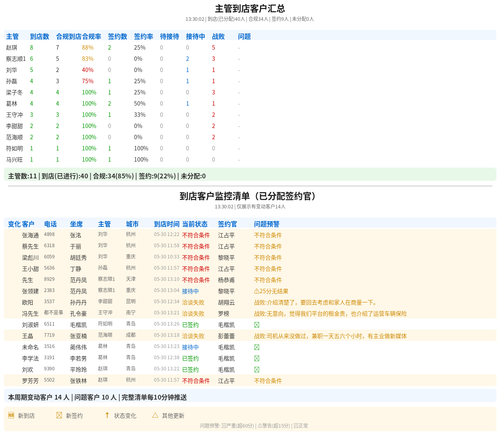Click the 战败:无意向 note in 冯先生 row

click(x=330, y=314)
